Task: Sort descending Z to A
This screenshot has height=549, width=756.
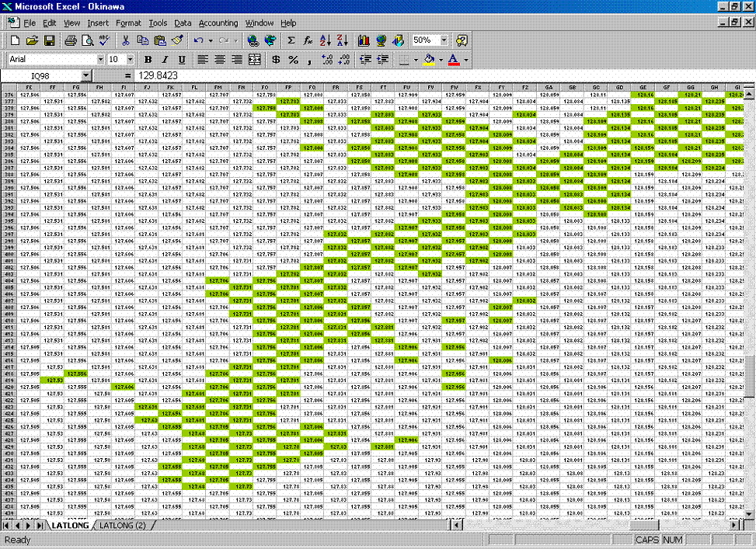Action: coord(343,40)
